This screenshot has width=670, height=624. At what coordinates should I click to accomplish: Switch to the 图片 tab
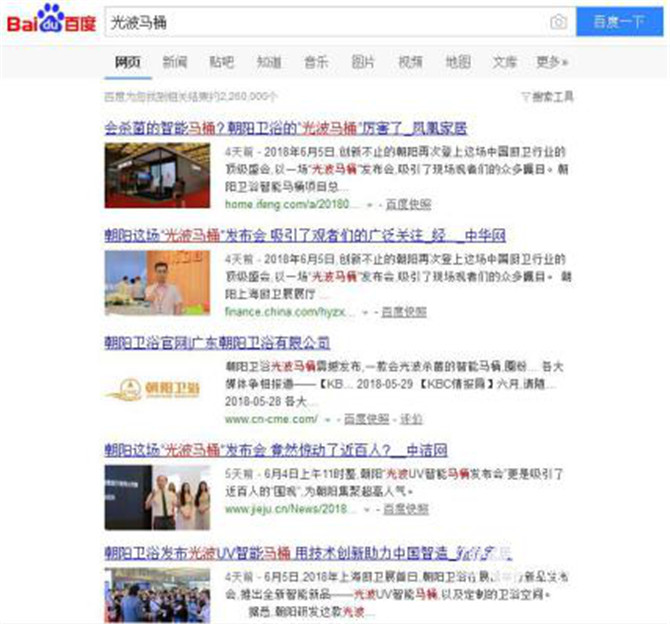pos(363,62)
